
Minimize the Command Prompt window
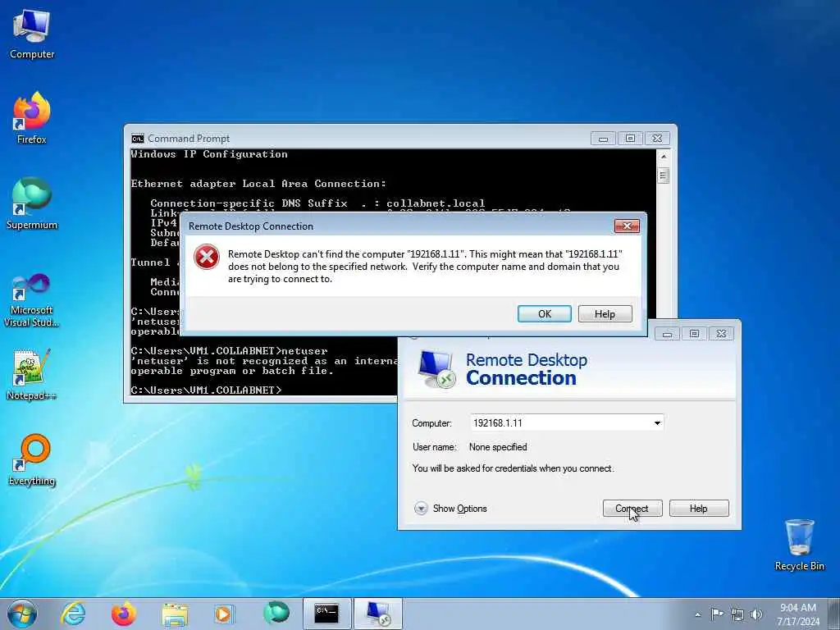click(x=603, y=139)
